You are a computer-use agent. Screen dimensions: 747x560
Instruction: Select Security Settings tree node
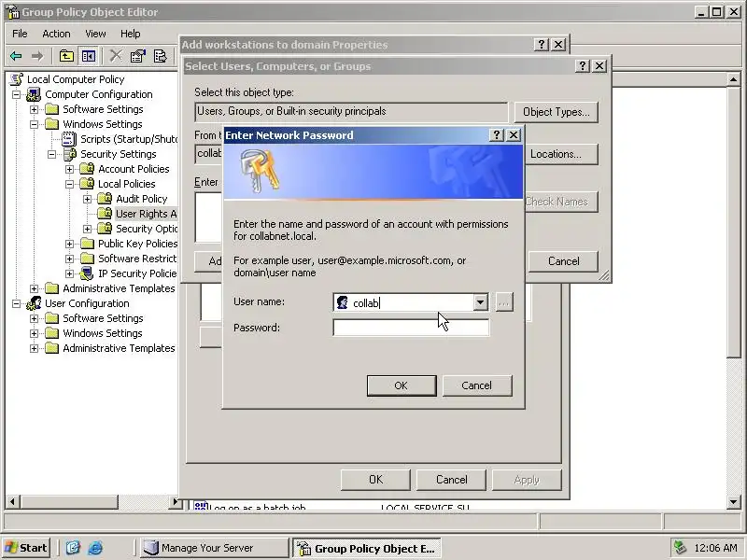(x=119, y=154)
